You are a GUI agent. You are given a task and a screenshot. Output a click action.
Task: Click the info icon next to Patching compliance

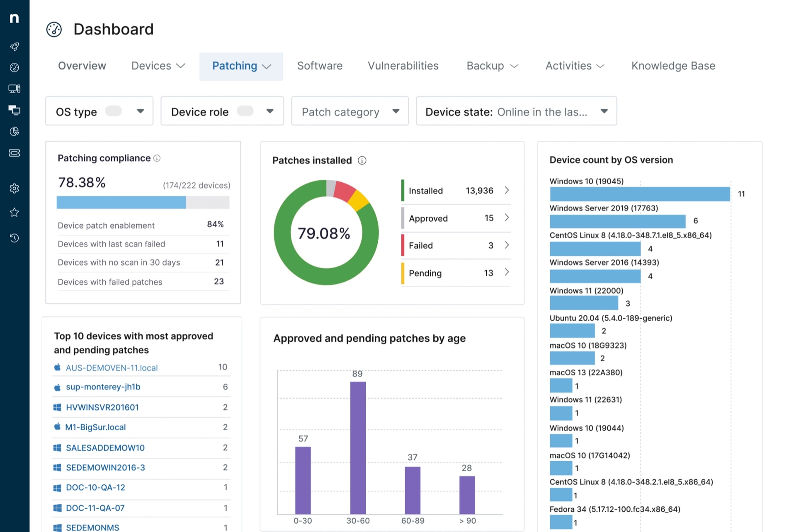(x=157, y=158)
